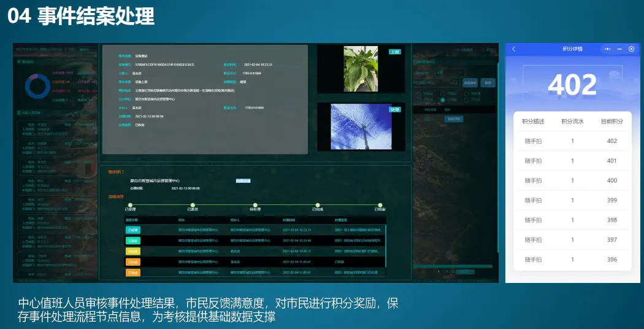Viewport: 644px width, 329px height.
Task: Click the 396 points cell
Action: [x=612, y=260]
